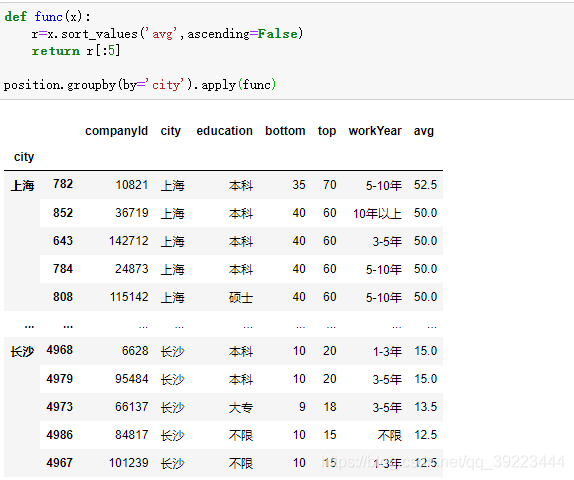Click bottom value 35
574x480 pixels.
tap(299, 185)
